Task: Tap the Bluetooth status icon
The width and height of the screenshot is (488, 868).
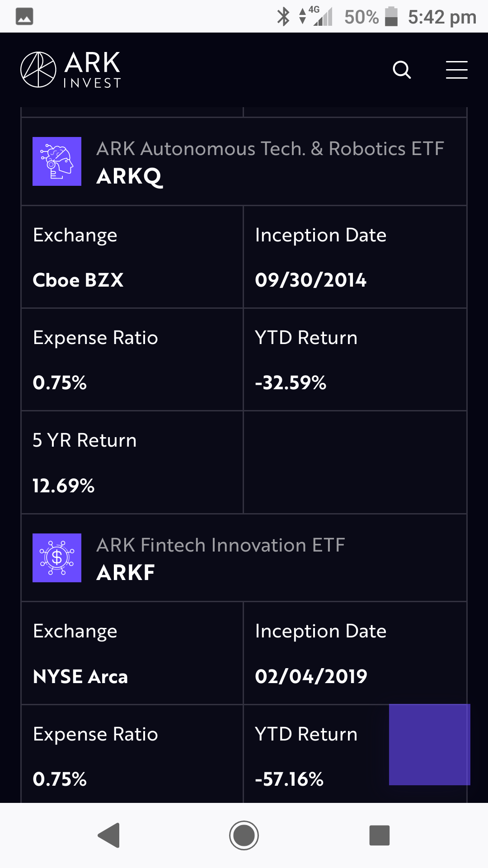Action: tap(283, 17)
